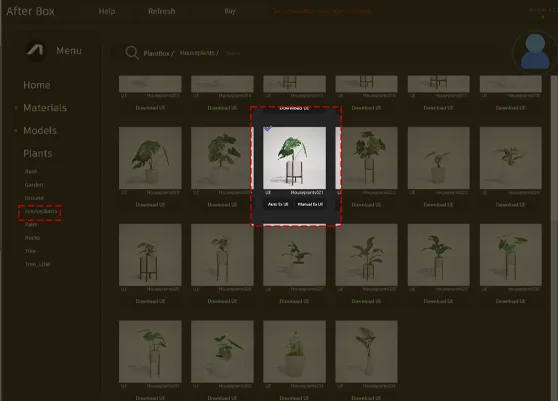Click Manual Ex UE for Houseplants021
The height and width of the screenshot is (401, 558).
pos(310,204)
